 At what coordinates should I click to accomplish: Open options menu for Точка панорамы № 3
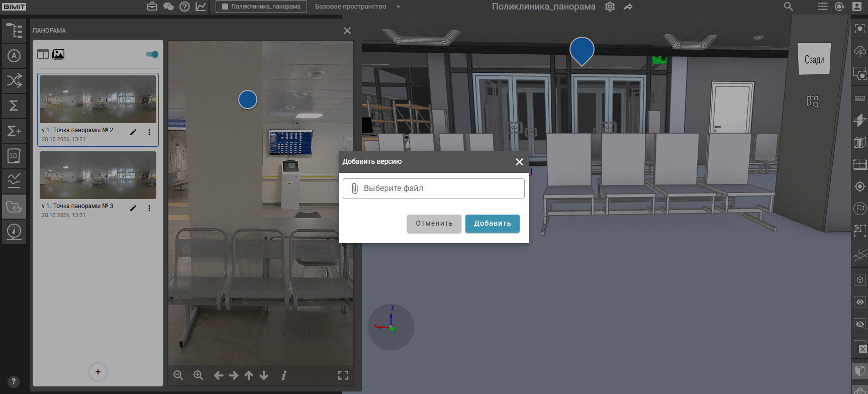tap(149, 208)
